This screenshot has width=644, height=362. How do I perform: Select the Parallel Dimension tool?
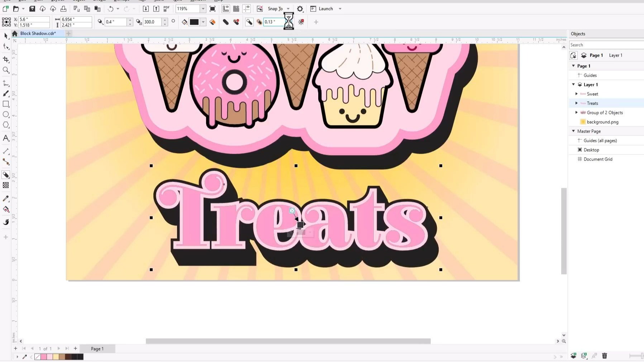pos(6,151)
